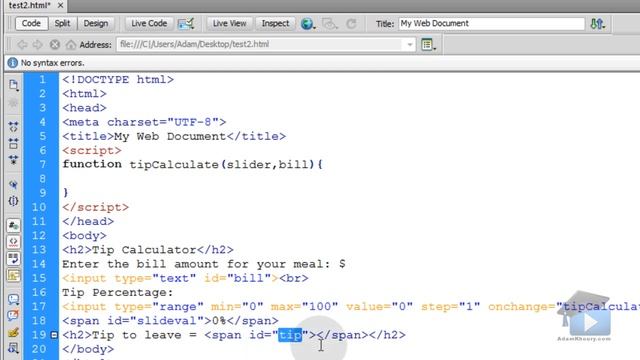
Task: Click the empty line 8 inside function
Action: [349, 179]
